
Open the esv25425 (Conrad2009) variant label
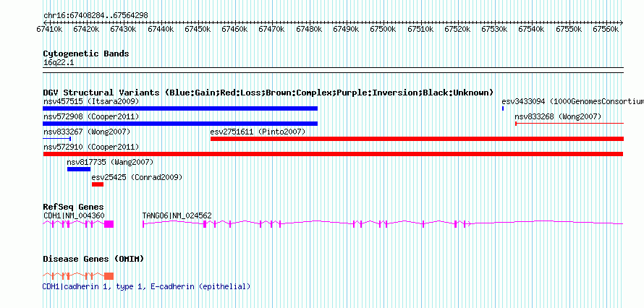pyautogui.click(x=137, y=178)
